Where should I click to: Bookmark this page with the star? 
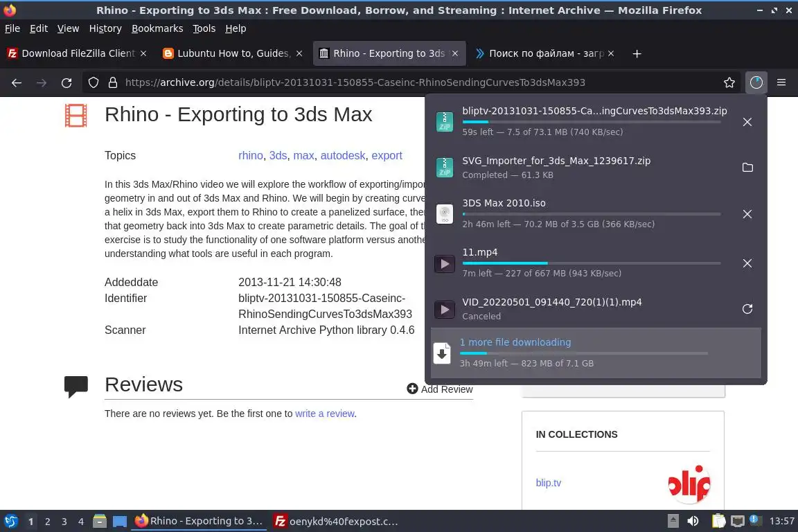[x=729, y=82]
